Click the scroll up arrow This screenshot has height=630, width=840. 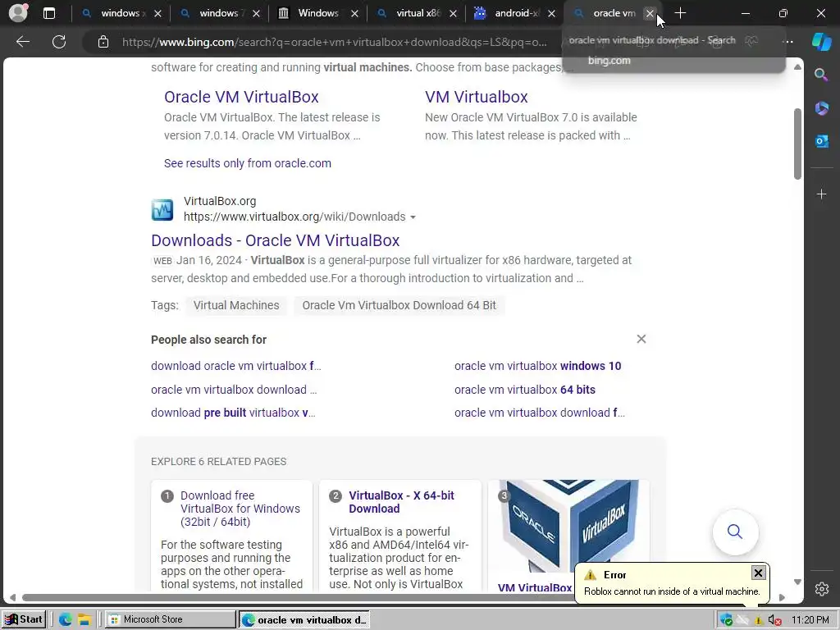(x=797, y=67)
